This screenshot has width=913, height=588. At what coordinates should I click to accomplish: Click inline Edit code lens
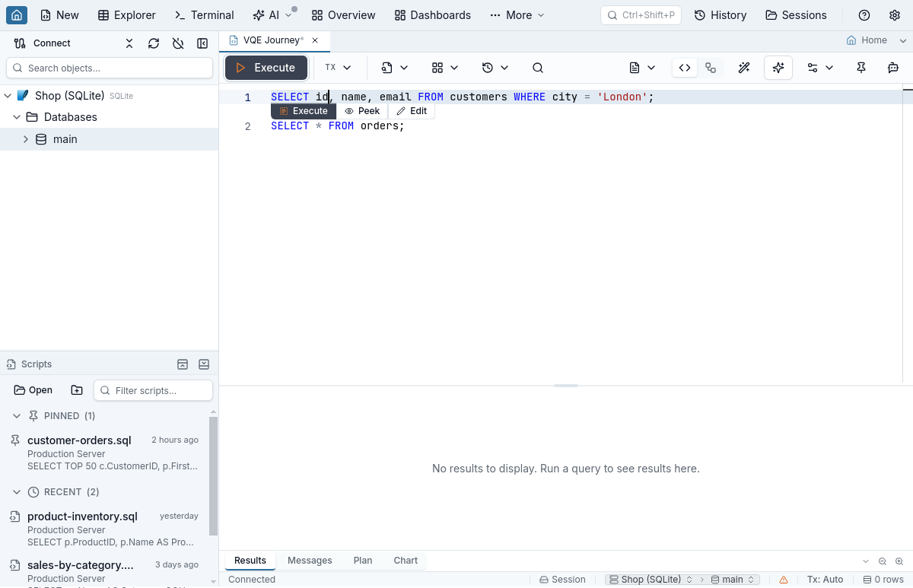412,111
